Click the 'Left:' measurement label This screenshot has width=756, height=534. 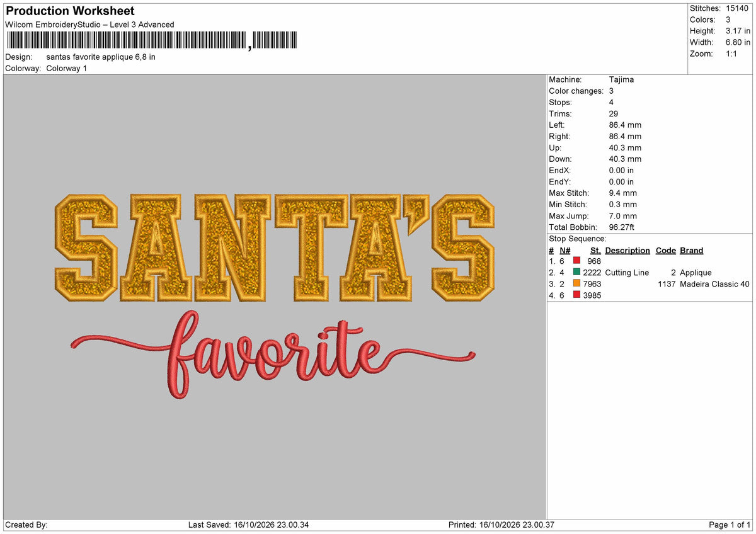pos(557,125)
